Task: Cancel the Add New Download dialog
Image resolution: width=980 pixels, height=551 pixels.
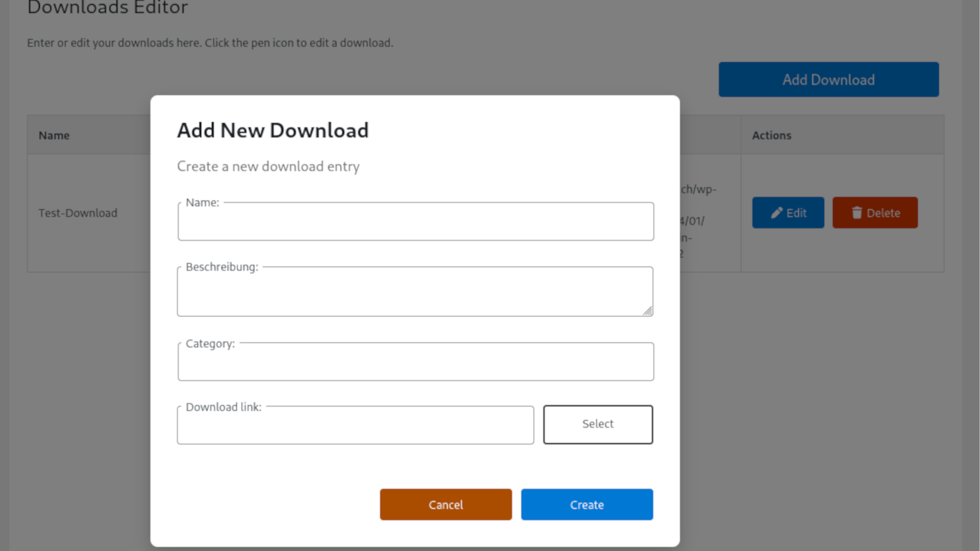Action: tap(446, 505)
